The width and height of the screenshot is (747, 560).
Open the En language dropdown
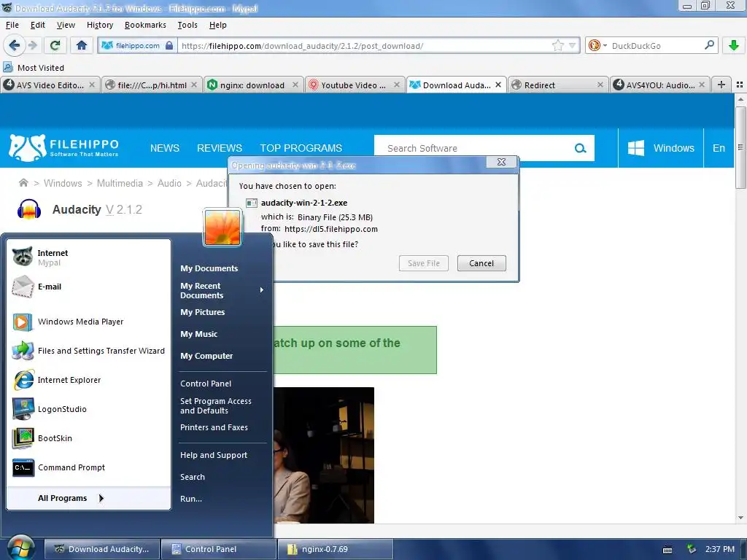[719, 148]
